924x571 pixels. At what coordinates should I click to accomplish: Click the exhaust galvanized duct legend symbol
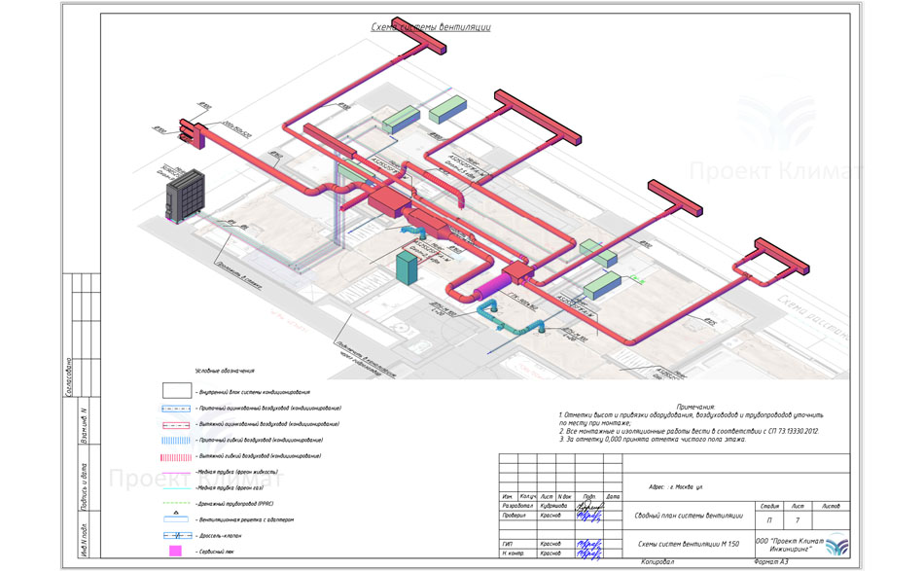point(175,425)
